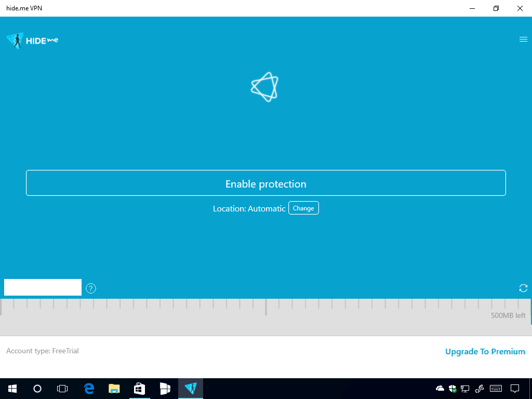The width and height of the screenshot is (532, 399).
Task: Click the OneDrive tray icon
Action: click(440, 388)
